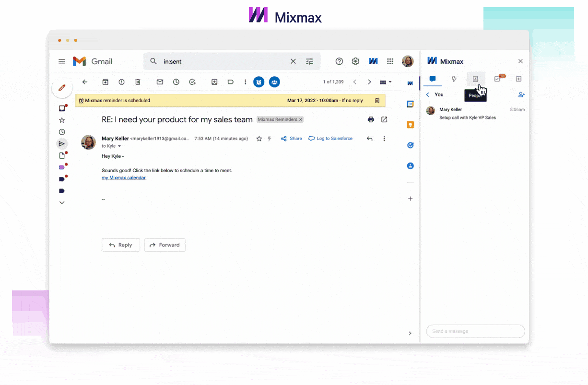Add a person to the chat
Screen dimensions: 588x385
point(521,95)
